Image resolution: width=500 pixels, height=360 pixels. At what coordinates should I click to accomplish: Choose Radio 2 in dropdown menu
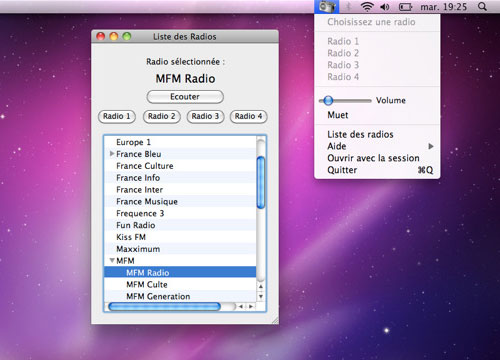(x=377, y=53)
